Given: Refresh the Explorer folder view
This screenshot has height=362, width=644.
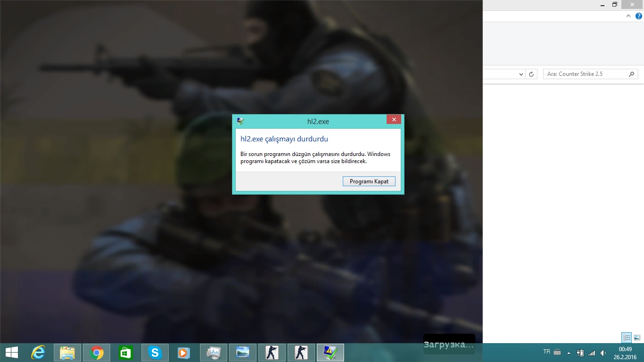Looking at the screenshot, I should 531,74.
